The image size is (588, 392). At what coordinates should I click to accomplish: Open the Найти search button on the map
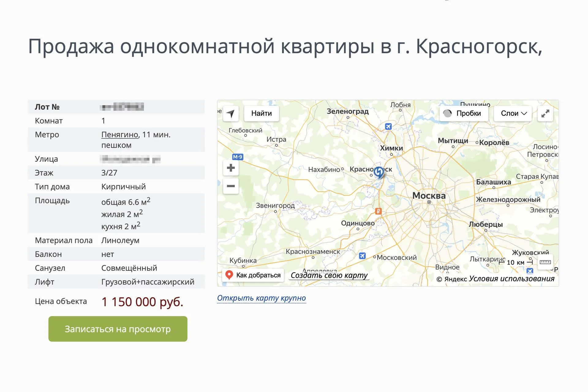(262, 113)
